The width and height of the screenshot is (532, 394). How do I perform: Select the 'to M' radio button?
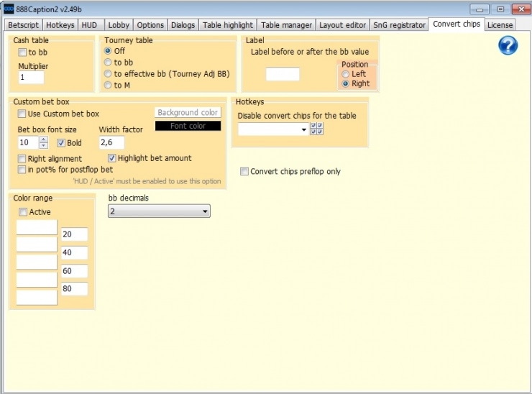[108, 85]
